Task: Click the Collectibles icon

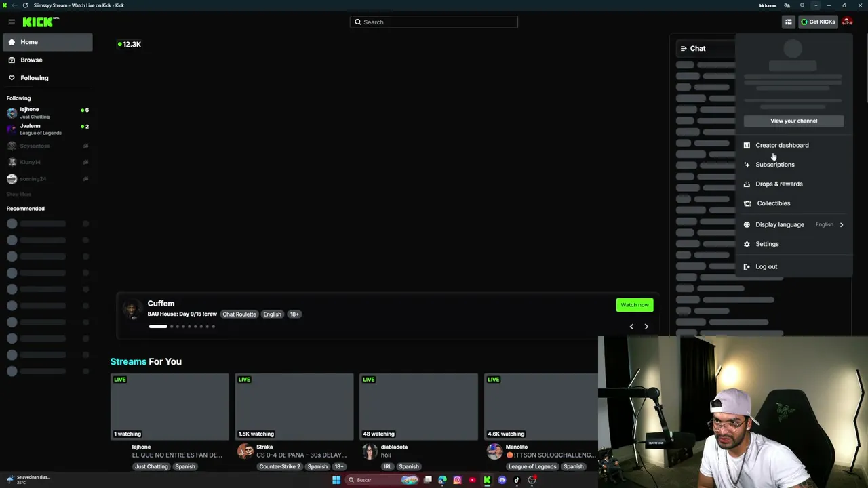Action: click(747, 203)
